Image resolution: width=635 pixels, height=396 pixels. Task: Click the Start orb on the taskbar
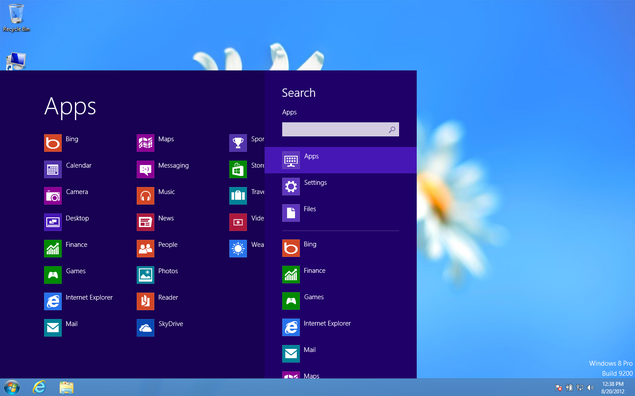[11, 388]
